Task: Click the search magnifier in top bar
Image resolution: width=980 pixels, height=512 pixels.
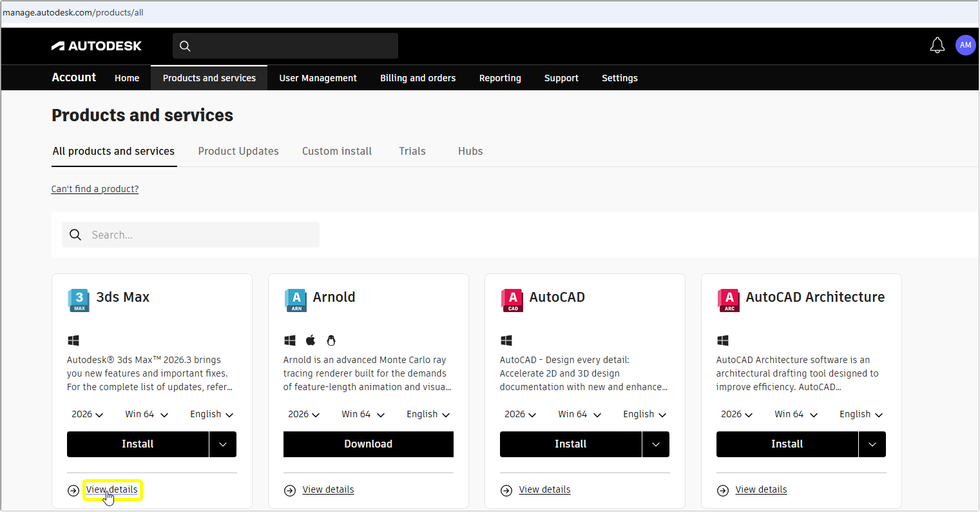Action: [x=185, y=46]
